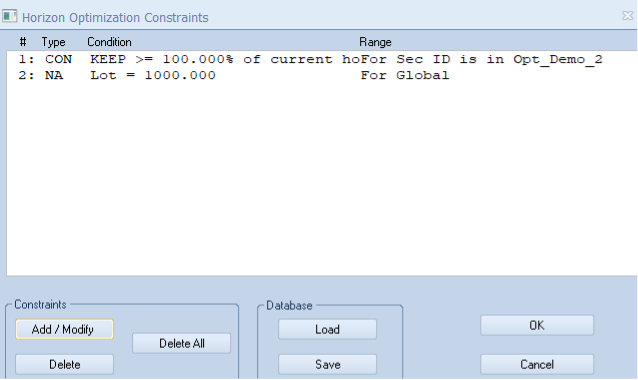Click Delete All constraints button
The width and height of the screenshot is (638, 380).
(x=181, y=343)
